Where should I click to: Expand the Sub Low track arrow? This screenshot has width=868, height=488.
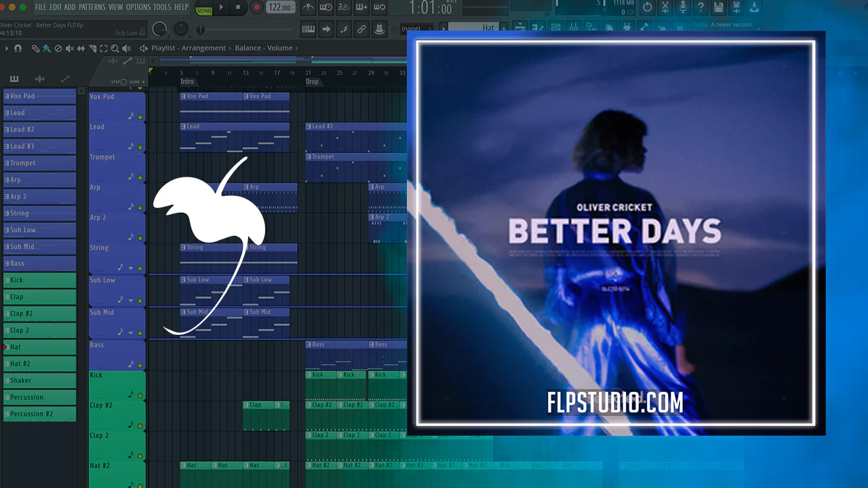(x=131, y=300)
